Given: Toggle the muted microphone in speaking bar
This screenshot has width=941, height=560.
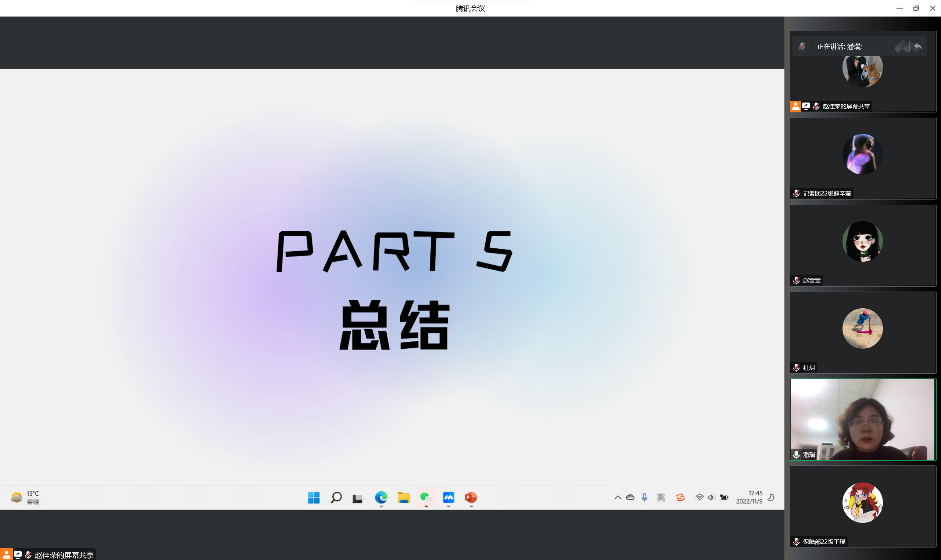Looking at the screenshot, I should click(x=802, y=46).
